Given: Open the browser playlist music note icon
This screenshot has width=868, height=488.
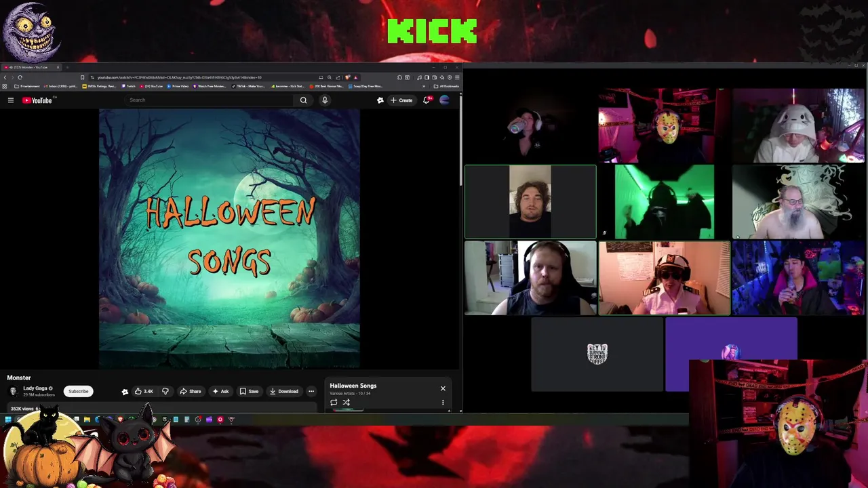Looking at the screenshot, I should (x=419, y=77).
